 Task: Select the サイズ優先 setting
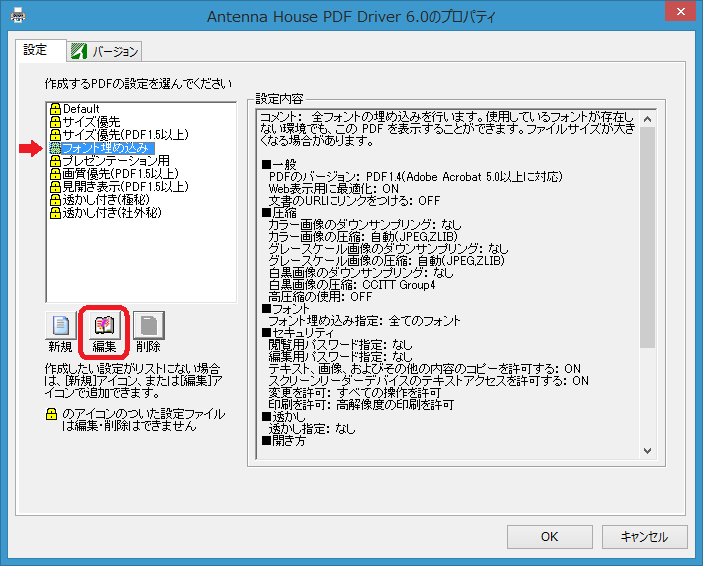click(x=91, y=122)
